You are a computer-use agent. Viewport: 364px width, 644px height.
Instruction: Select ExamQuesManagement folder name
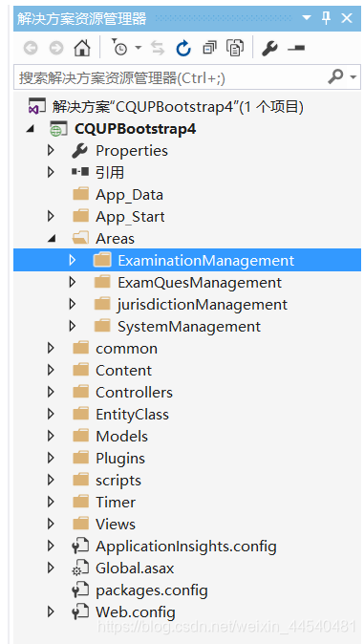pyautogui.click(x=200, y=283)
